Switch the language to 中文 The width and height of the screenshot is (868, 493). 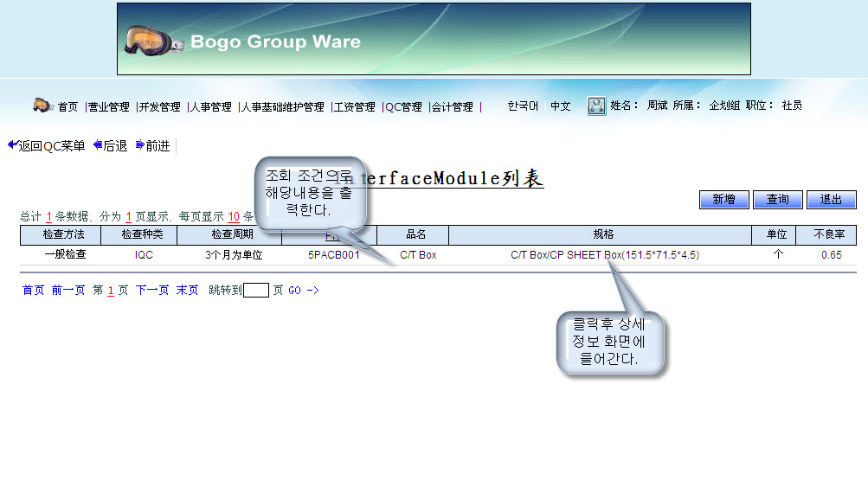pyautogui.click(x=561, y=106)
